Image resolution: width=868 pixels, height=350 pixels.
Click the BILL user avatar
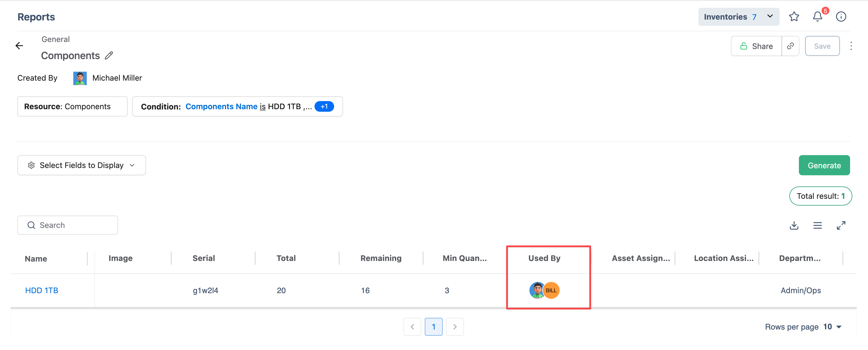point(551,290)
